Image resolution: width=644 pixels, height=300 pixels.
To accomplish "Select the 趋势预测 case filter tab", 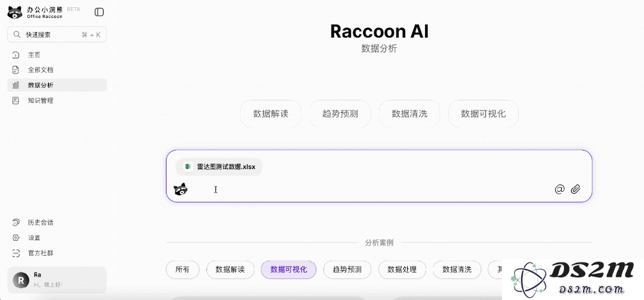I will (347, 270).
